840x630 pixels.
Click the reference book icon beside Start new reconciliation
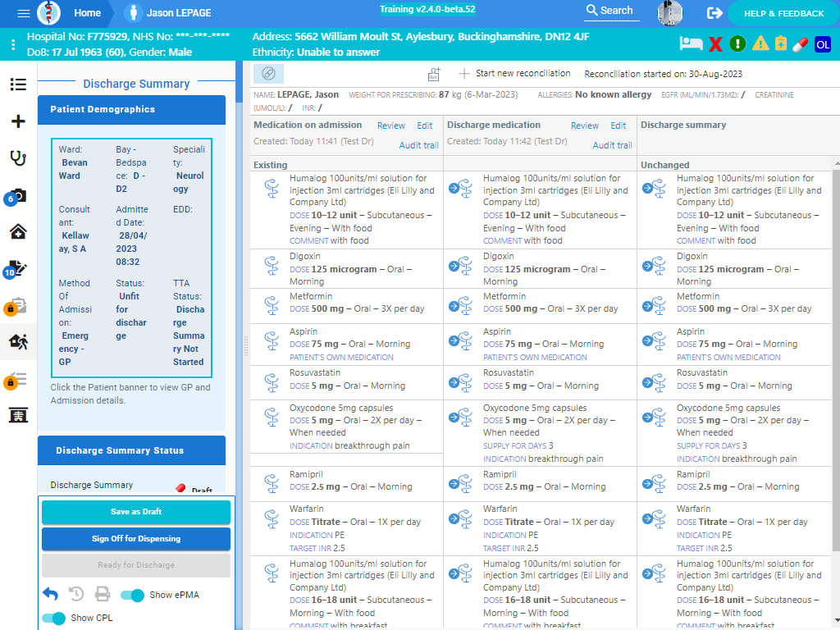click(434, 75)
